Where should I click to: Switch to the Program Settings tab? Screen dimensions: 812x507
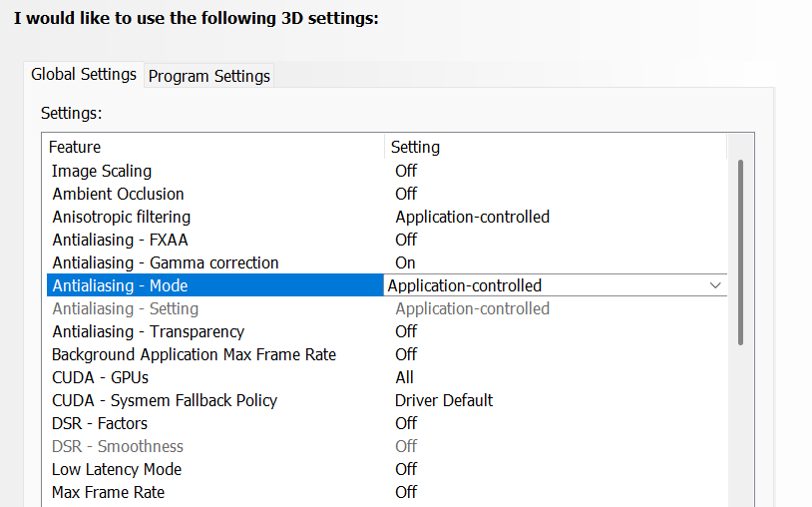pos(209,76)
